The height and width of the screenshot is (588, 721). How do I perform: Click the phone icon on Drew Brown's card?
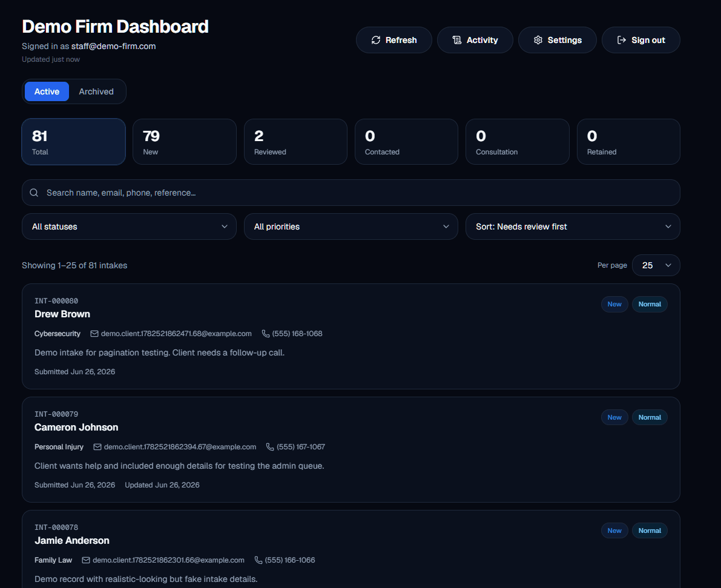266,334
